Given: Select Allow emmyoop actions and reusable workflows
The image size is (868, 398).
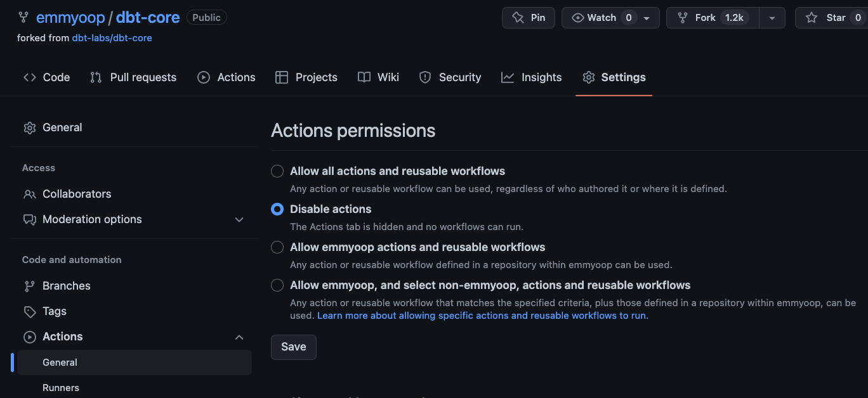Looking at the screenshot, I should pos(277,247).
